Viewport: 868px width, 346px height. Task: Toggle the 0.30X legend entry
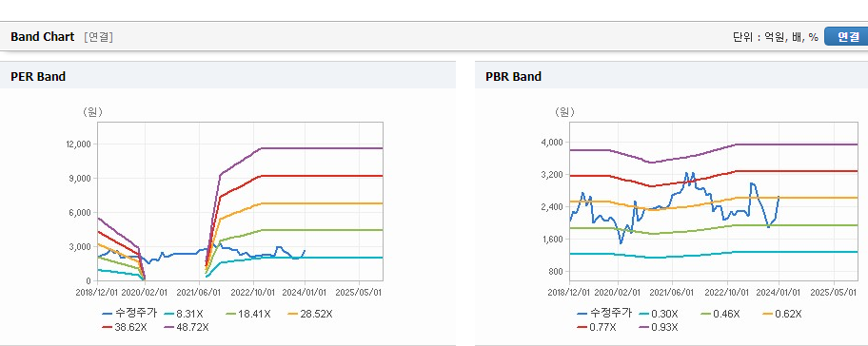click(658, 314)
